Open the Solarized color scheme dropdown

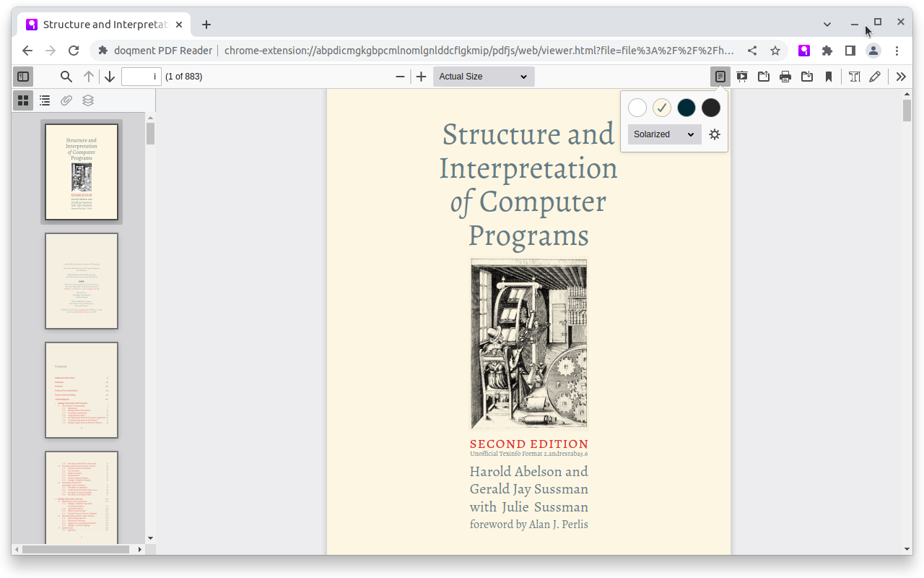[664, 134]
